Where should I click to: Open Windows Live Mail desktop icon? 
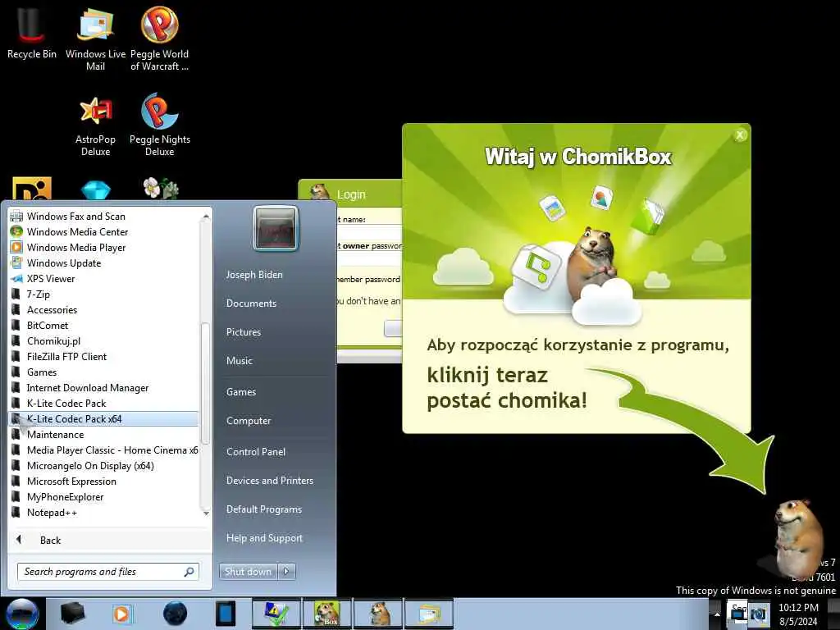pyautogui.click(x=95, y=39)
